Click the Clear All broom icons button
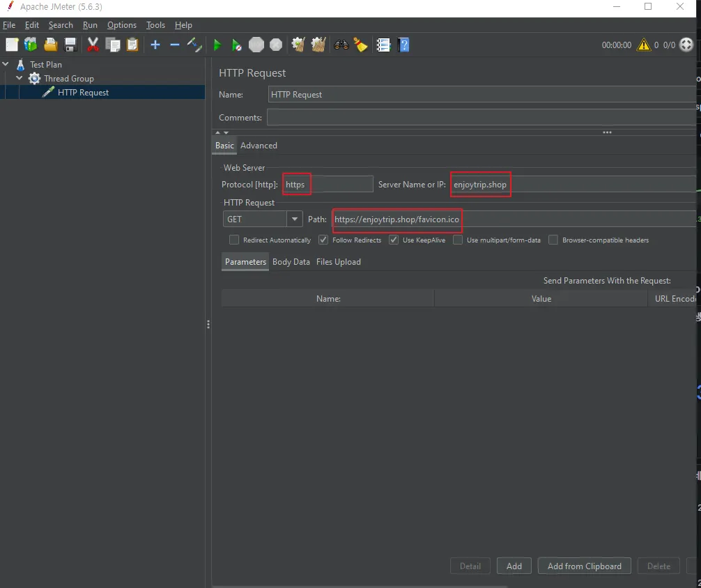 (x=318, y=45)
